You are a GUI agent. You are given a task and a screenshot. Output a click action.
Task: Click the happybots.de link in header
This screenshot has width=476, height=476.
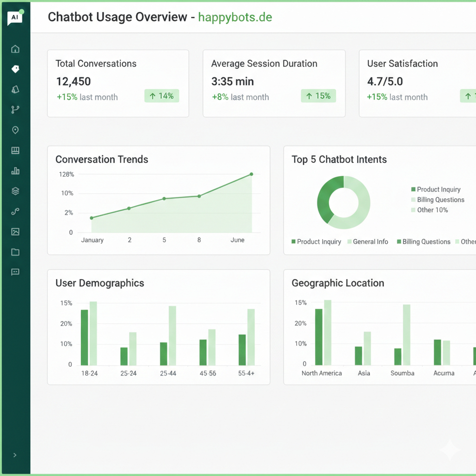[x=235, y=17]
